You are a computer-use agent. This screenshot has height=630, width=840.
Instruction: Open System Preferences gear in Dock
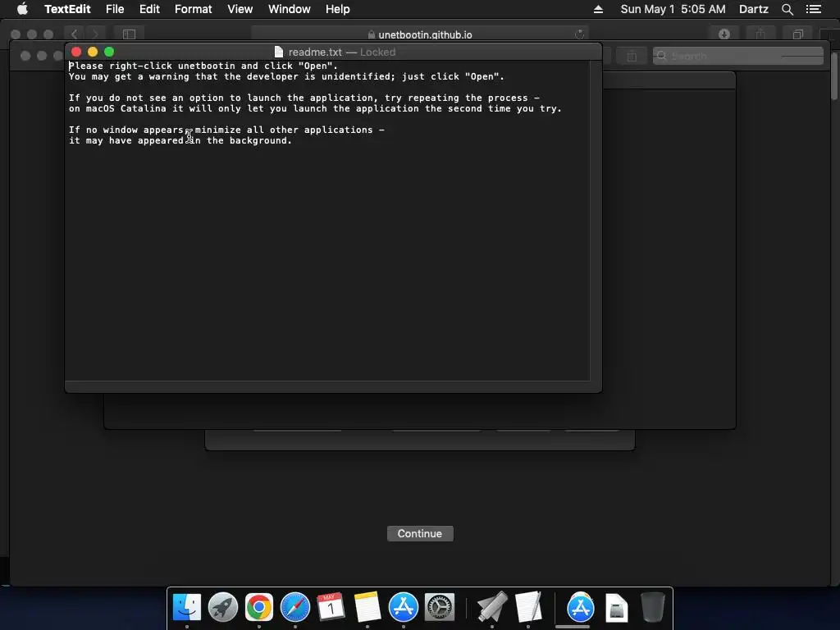(x=440, y=607)
